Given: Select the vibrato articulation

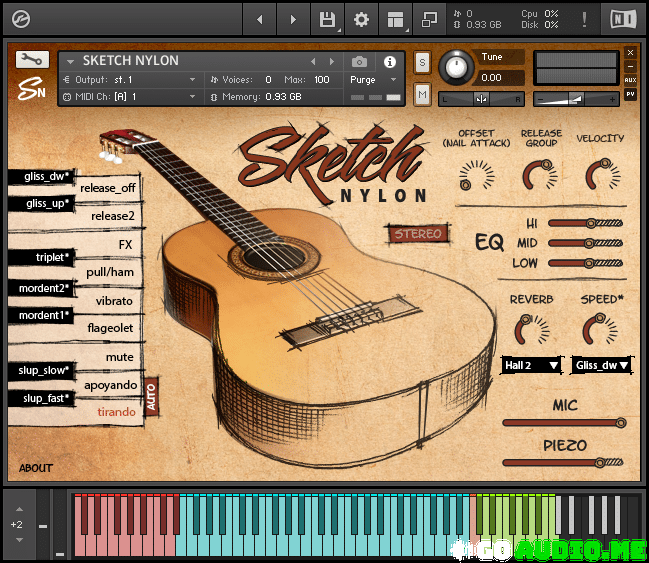Looking at the screenshot, I should (113, 300).
